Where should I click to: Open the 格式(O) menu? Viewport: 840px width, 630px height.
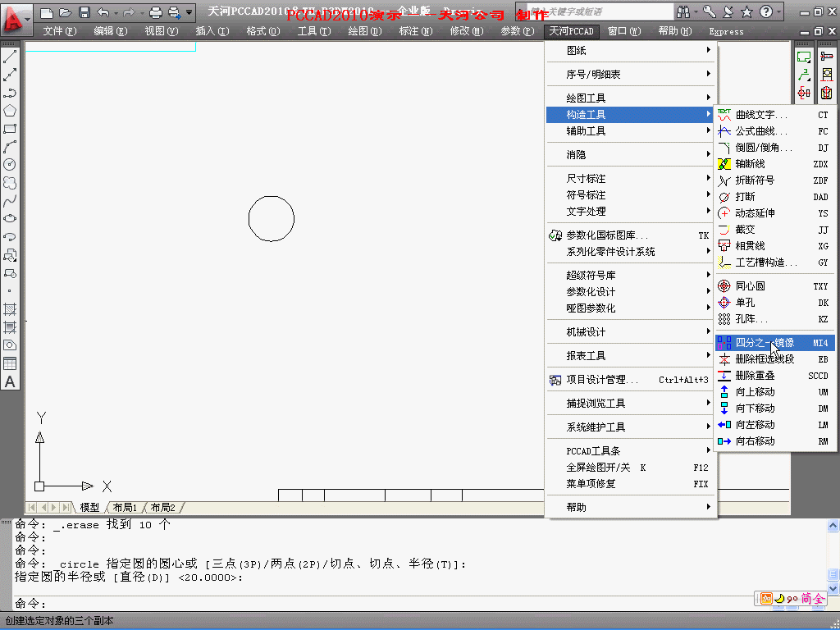tap(263, 31)
